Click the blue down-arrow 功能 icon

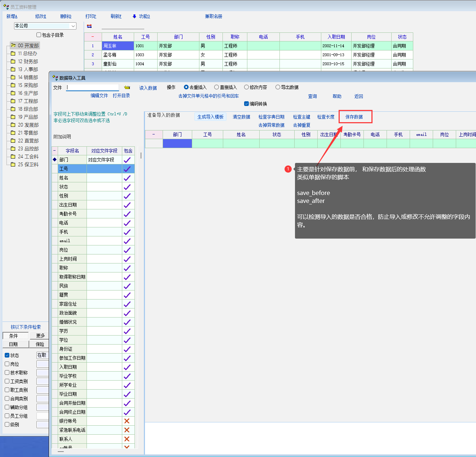135,16
